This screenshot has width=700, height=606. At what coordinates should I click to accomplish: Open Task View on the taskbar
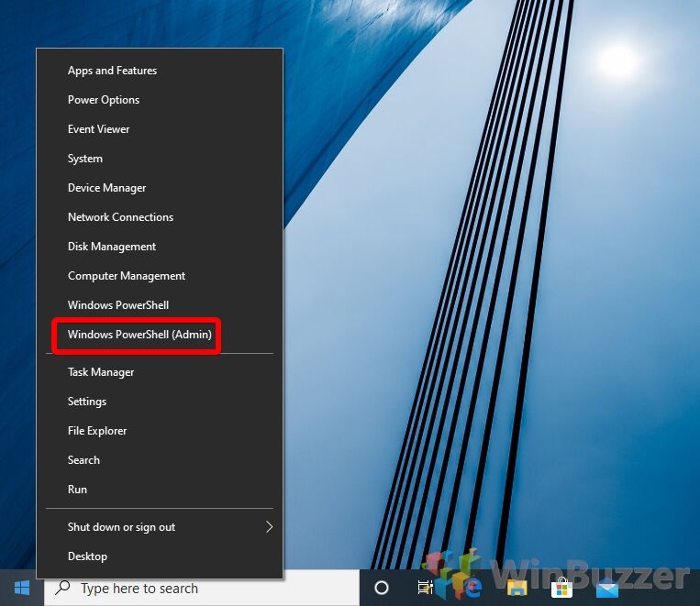[425, 588]
